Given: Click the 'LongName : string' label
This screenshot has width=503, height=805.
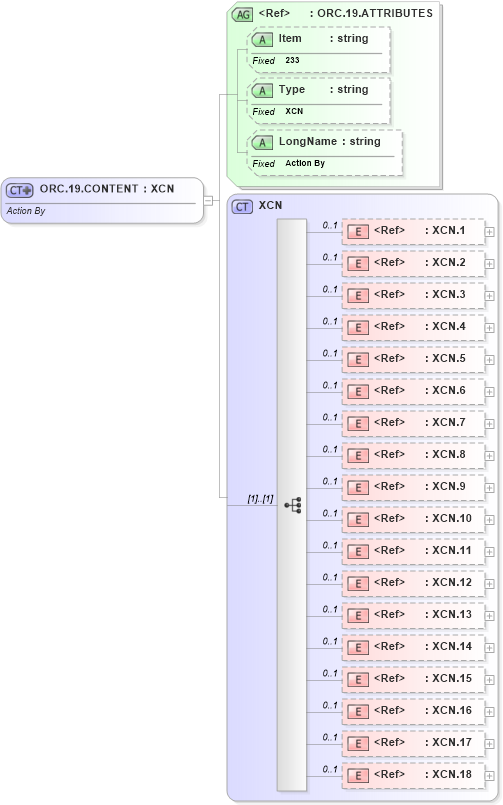Looking at the screenshot, I should tap(330, 142).
